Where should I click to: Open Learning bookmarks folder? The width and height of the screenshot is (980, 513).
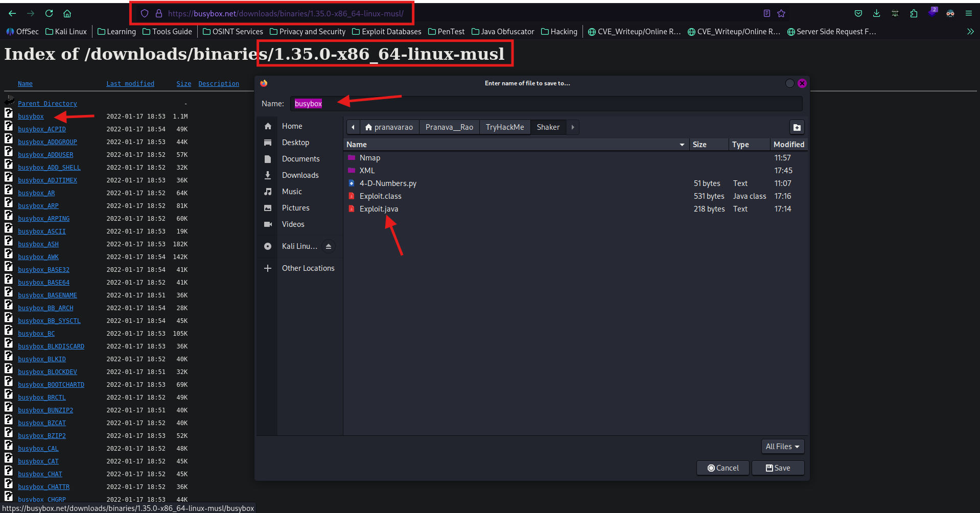116,32
